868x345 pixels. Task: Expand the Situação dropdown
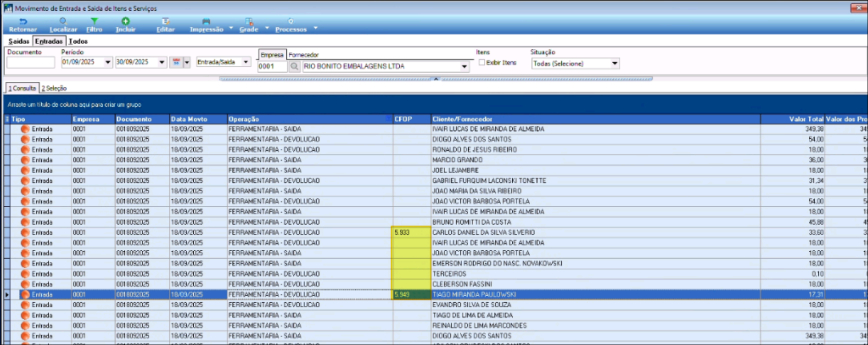(614, 63)
